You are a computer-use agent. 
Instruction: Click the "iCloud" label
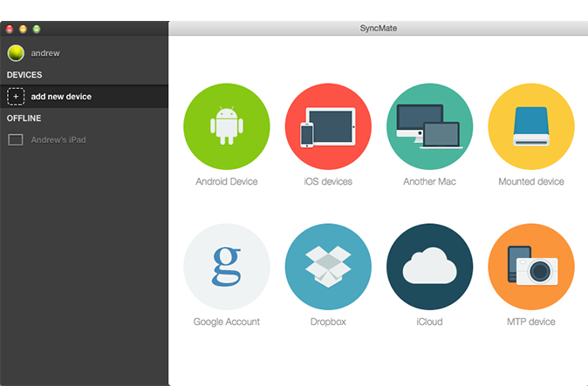pyautogui.click(x=430, y=322)
